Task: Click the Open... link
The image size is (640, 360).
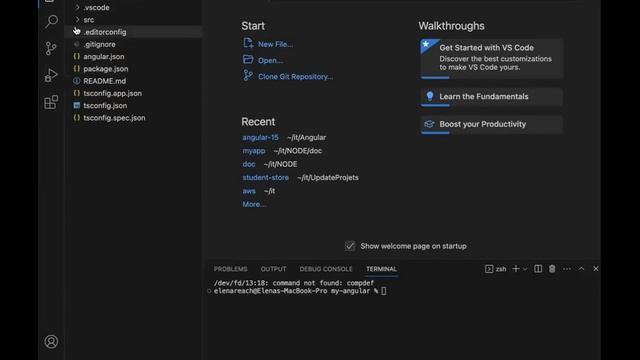Action: (271, 60)
